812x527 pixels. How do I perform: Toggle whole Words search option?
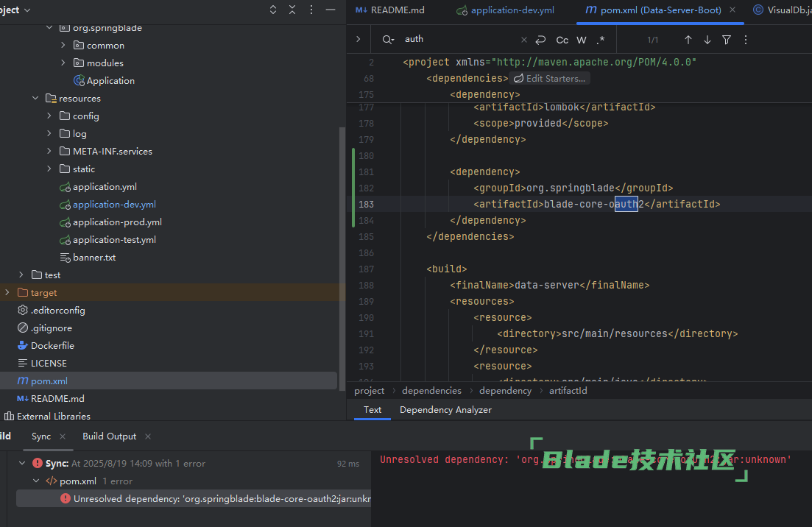pyautogui.click(x=582, y=40)
